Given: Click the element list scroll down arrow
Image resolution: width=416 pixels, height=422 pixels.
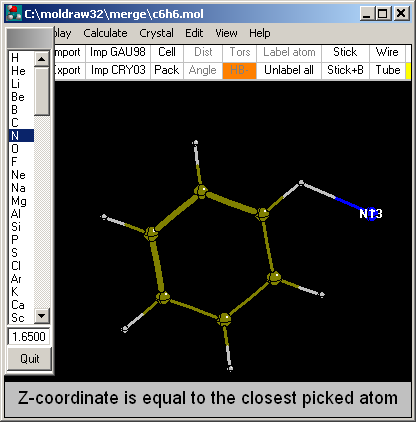Looking at the screenshot, I should pos(42,315).
